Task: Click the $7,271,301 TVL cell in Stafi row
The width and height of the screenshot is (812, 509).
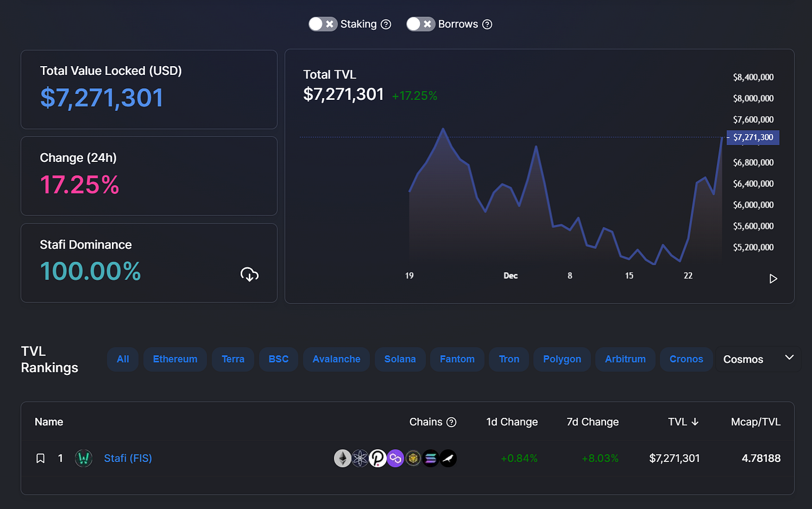Action: pos(675,459)
